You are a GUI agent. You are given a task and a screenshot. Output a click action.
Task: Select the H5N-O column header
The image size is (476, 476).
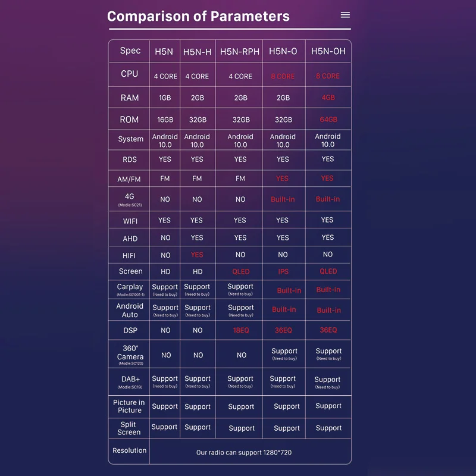283,52
